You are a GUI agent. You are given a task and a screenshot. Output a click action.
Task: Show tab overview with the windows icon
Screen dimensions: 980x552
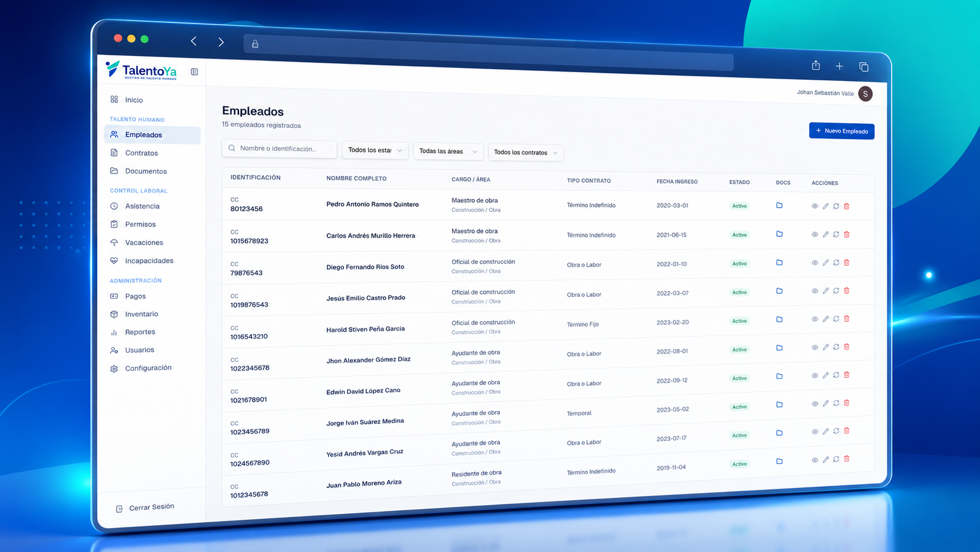click(863, 67)
